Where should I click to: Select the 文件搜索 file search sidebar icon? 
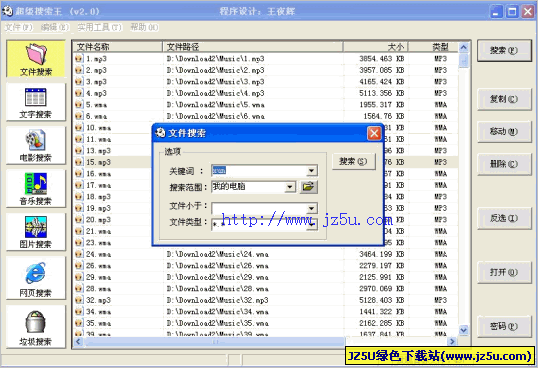(x=36, y=59)
